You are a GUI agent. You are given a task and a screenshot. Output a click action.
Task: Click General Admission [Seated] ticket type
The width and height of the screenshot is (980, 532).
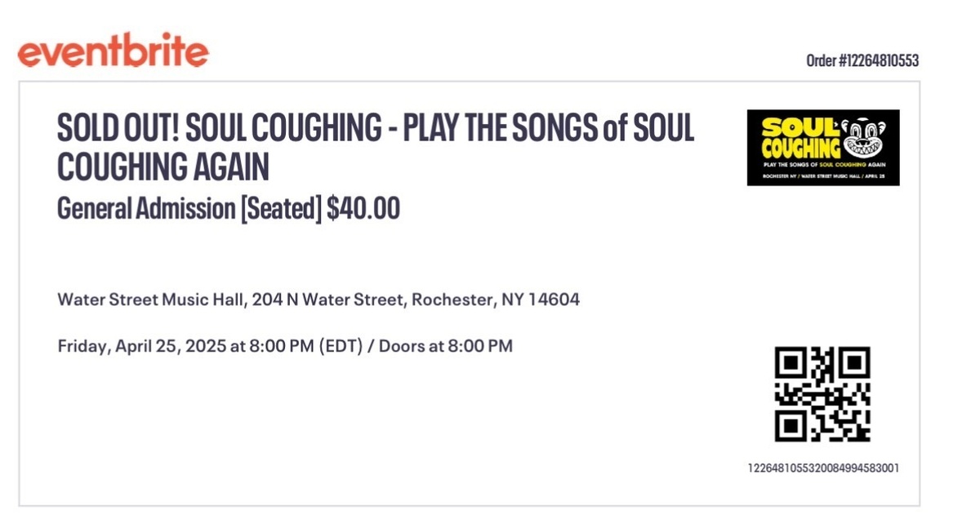pos(189,209)
